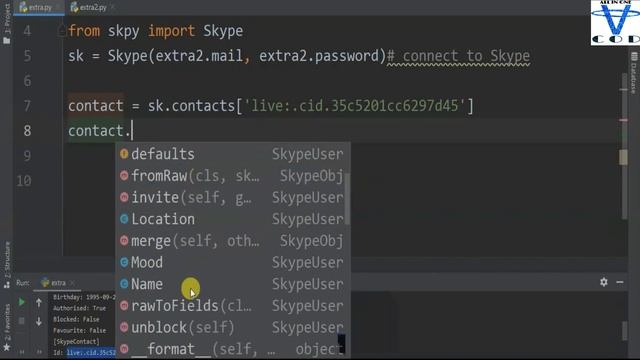Stop the running process in Run panel
This screenshot has height=360, width=640.
(22, 321)
